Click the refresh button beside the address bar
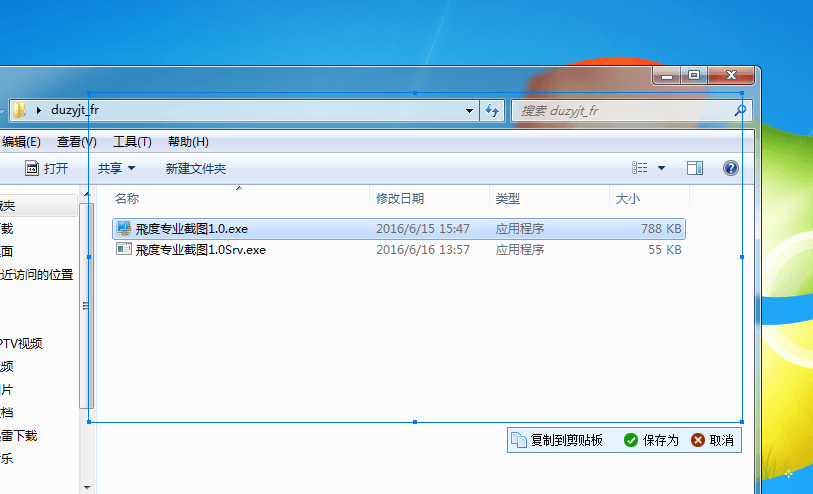The image size is (813, 494). point(492,110)
